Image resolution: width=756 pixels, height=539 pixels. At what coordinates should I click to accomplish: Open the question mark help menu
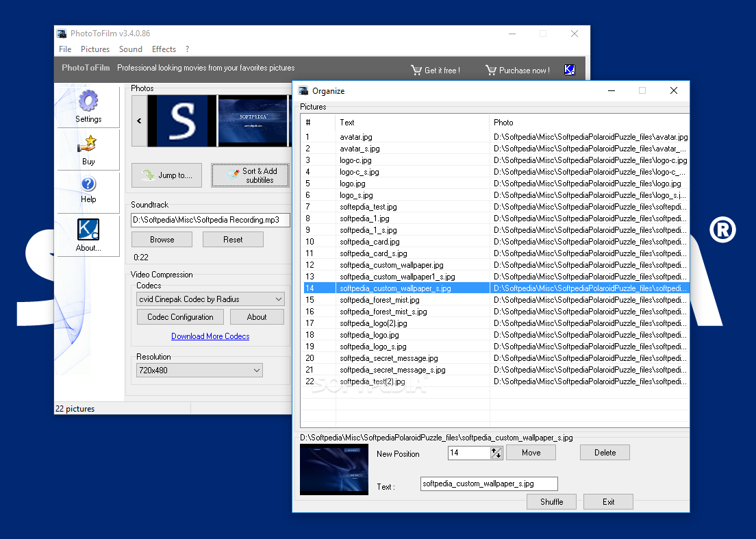pos(187,49)
